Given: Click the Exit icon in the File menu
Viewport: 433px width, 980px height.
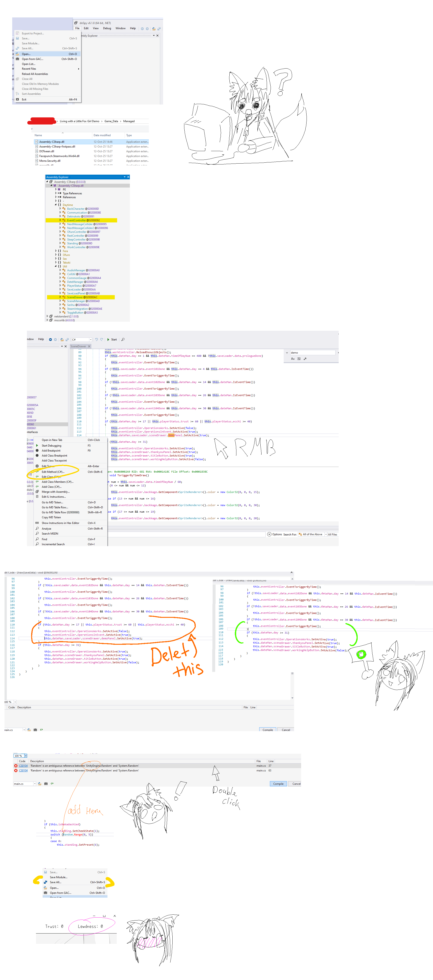Looking at the screenshot, I should pos(17,99).
